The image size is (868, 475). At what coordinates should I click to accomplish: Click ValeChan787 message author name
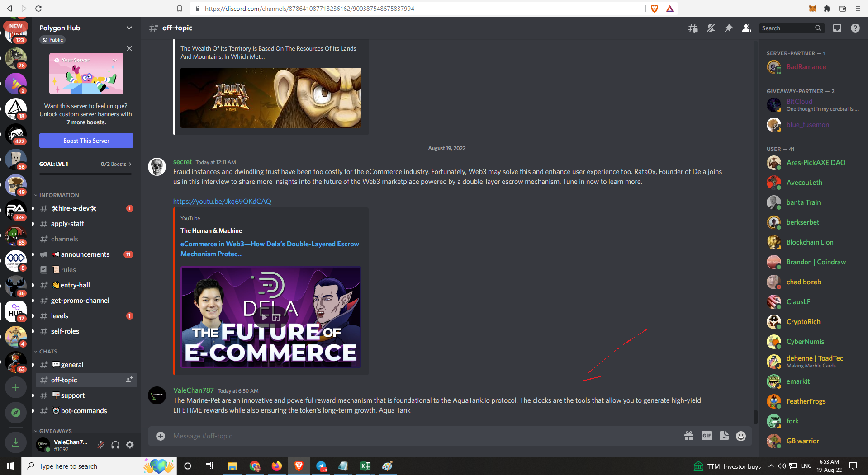pos(194,390)
